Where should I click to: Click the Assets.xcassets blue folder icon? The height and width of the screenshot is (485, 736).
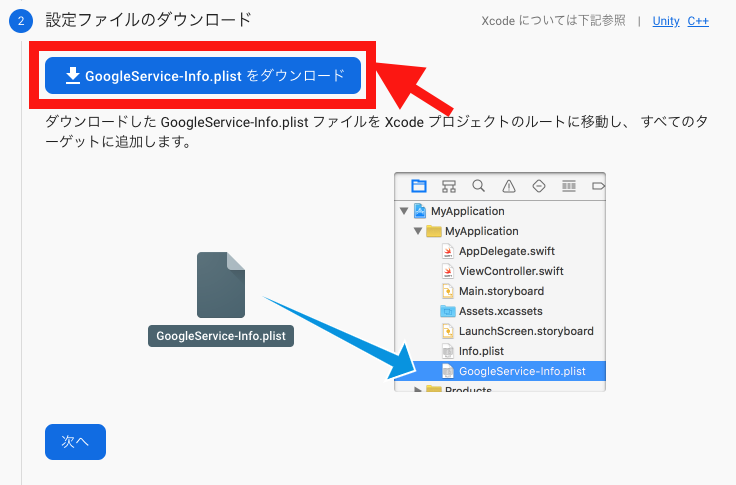tap(448, 311)
